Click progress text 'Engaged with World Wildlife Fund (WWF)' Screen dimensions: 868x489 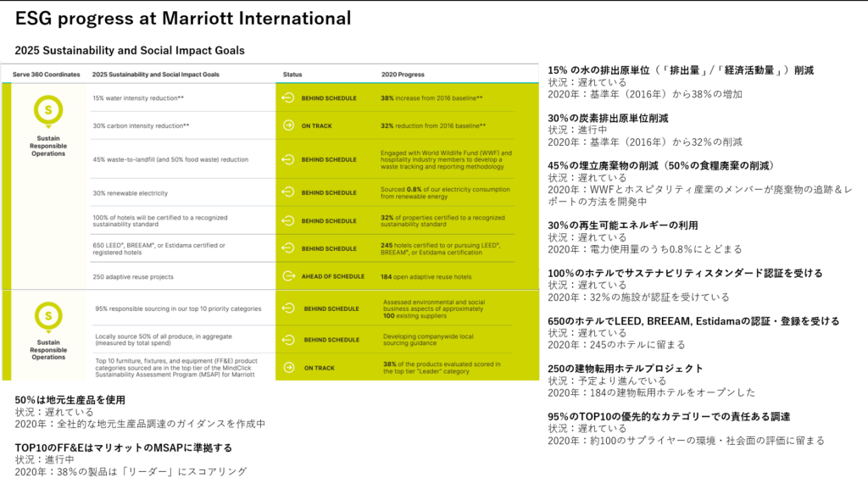pyautogui.click(x=446, y=159)
